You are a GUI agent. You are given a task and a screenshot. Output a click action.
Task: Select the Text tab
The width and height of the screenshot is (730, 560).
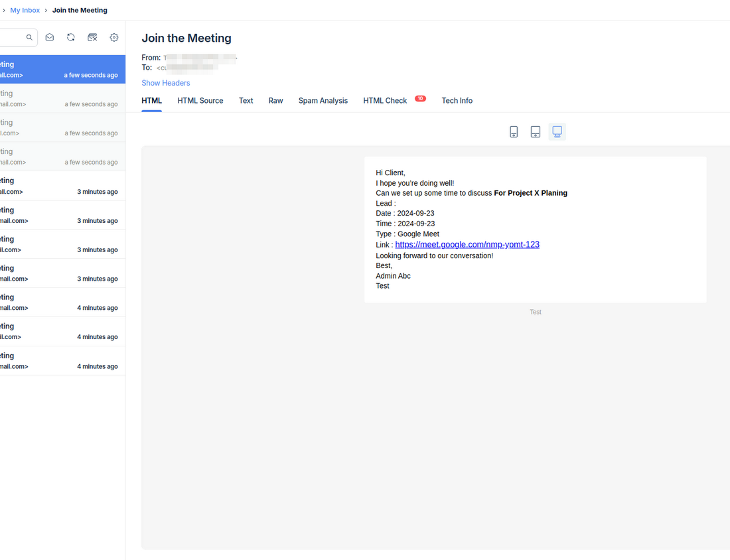246,100
